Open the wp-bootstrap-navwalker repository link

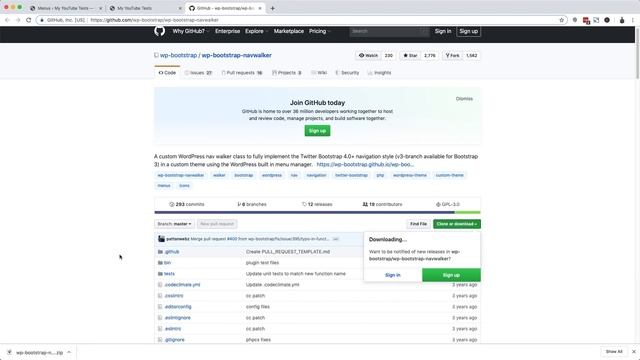236,55
